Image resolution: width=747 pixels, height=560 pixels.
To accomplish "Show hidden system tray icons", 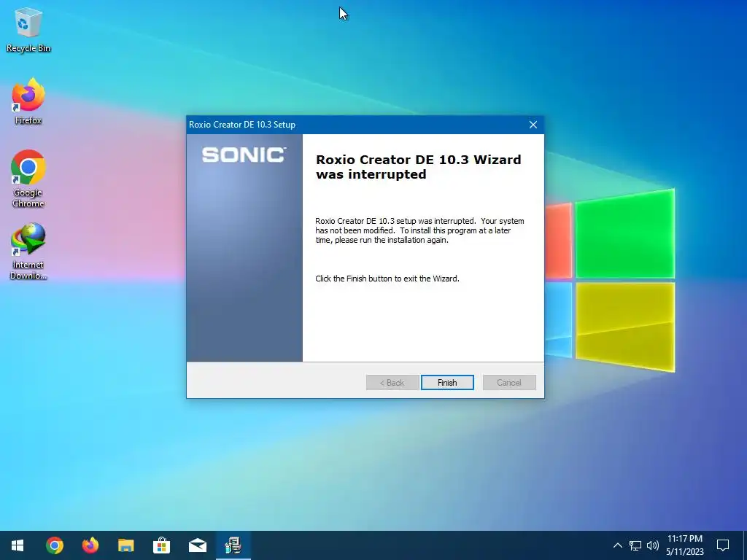I will [617, 545].
